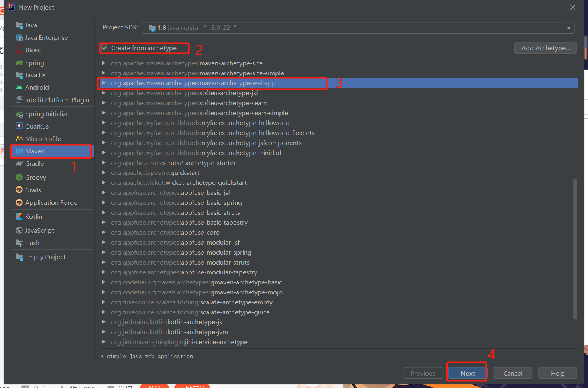
Task: Select appfuse-basic-jsf row
Action: (x=339, y=192)
